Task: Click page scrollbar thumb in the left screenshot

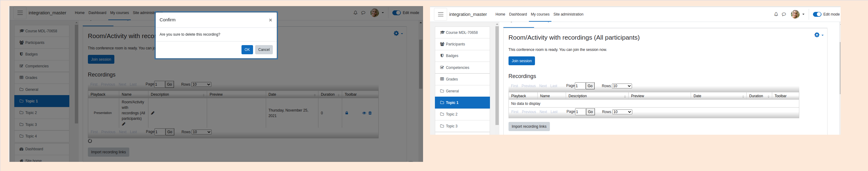Action: (421, 64)
